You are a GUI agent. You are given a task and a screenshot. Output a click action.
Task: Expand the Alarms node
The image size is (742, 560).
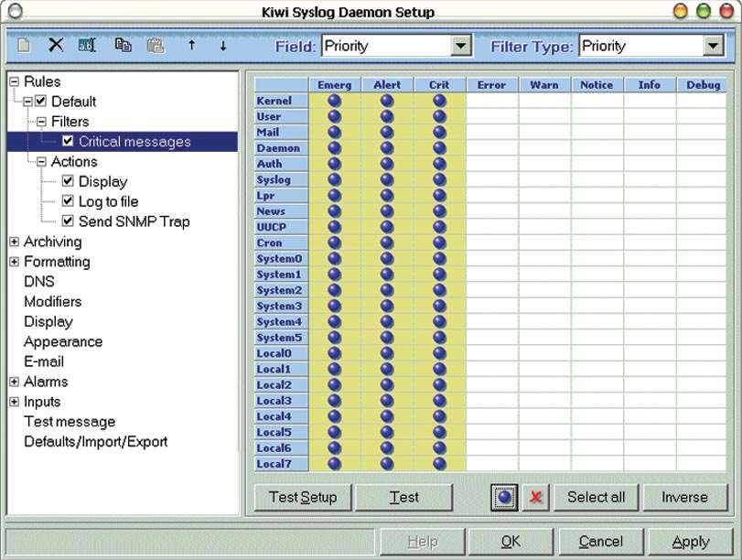tap(15, 382)
